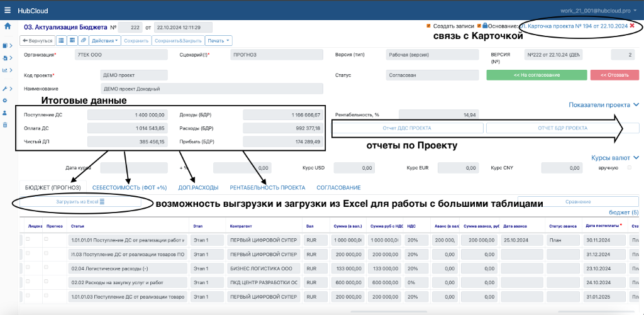The width and height of the screenshot is (644, 315).
Task: Switch to the РЕНТАБЕЛЬНОСТЬ ПРОЕКТА tab
Action: click(x=267, y=187)
